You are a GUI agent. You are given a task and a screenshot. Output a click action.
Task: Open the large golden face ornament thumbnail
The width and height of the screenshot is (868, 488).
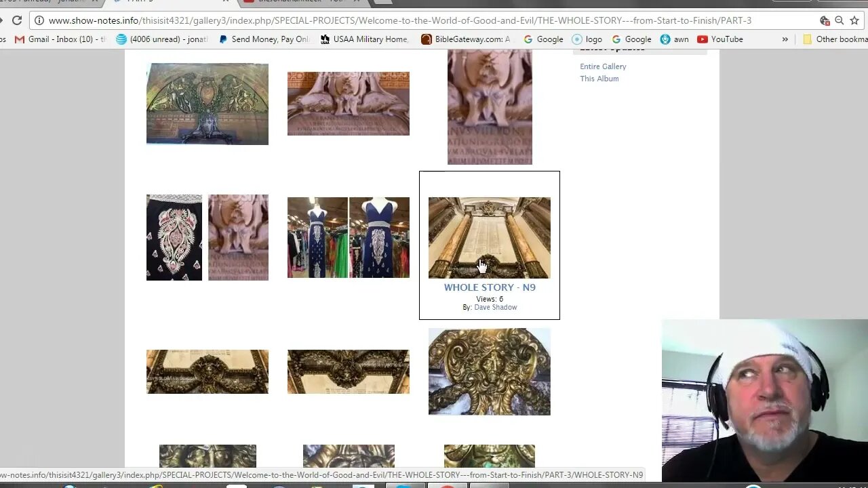[x=490, y=371]
